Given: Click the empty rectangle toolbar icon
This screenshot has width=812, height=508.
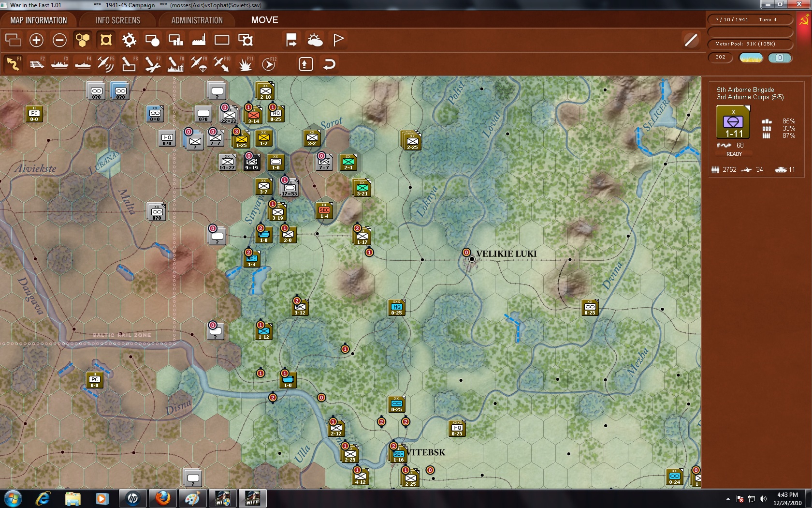Looking at the screenshot, I should (x=222, y=40).
